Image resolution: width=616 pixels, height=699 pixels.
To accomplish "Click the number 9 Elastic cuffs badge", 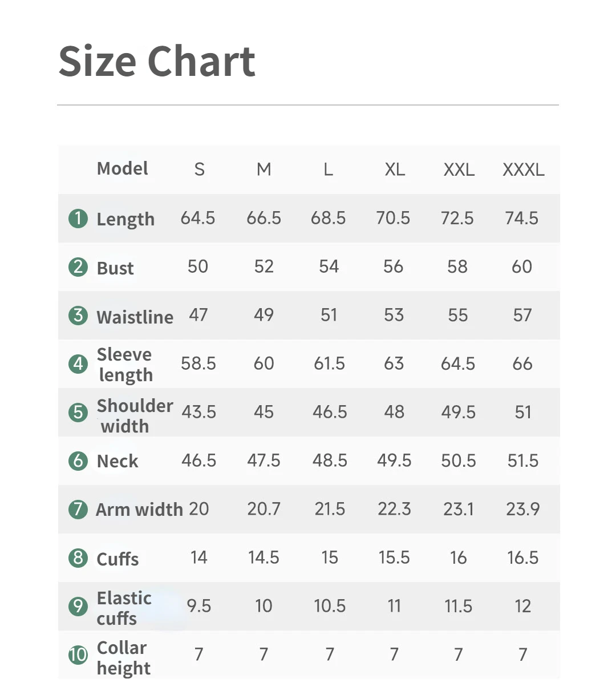I will (78, 606).
